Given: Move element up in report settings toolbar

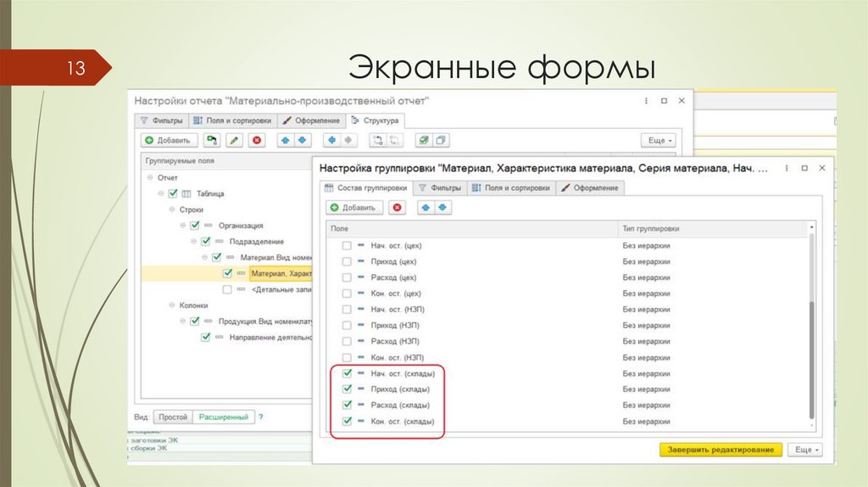Looking at the screenshot, I should click(x=285, y=141).
